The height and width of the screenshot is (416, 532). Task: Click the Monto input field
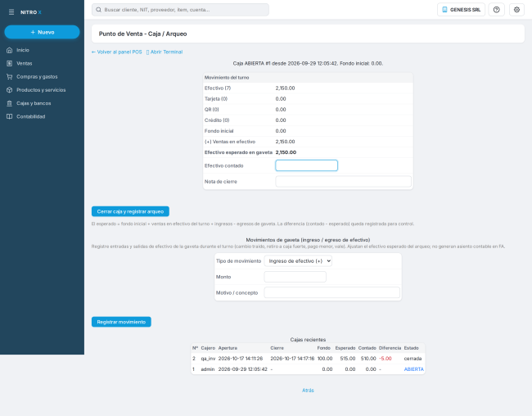[295, 277]
